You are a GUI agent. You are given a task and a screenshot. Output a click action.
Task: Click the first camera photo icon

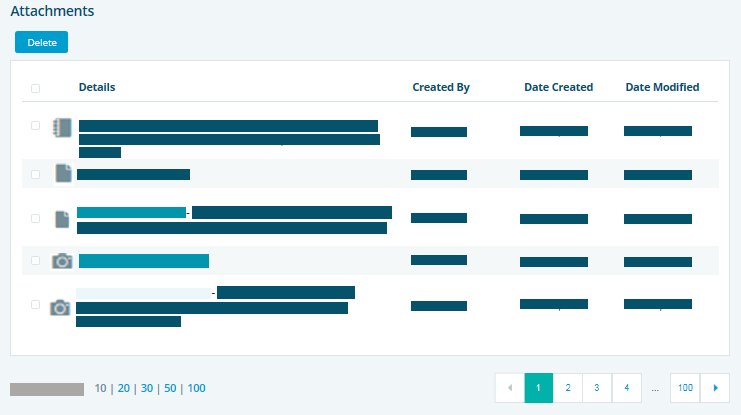(62, 261)
